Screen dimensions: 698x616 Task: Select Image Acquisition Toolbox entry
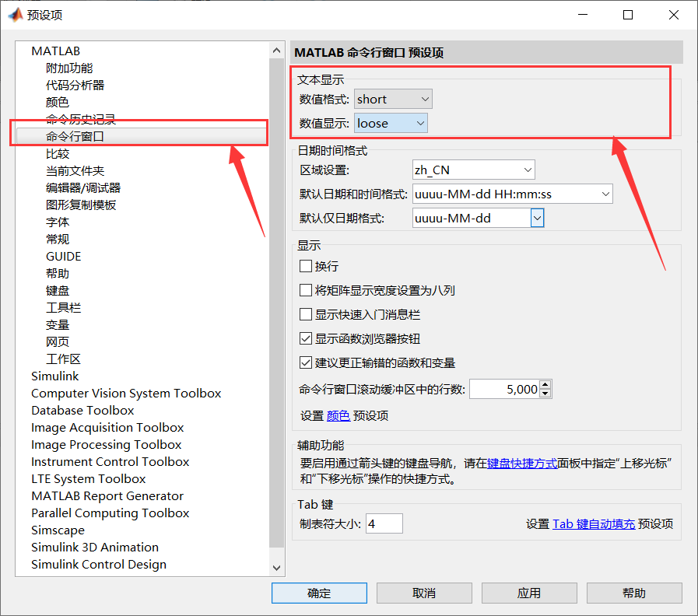tap(107, 427)
